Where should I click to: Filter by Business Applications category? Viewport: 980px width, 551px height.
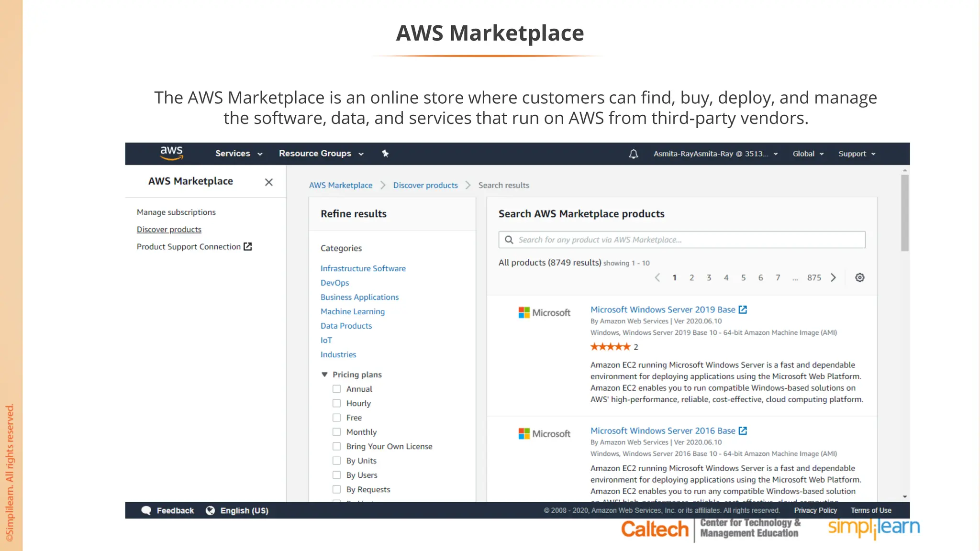[359, 297]
